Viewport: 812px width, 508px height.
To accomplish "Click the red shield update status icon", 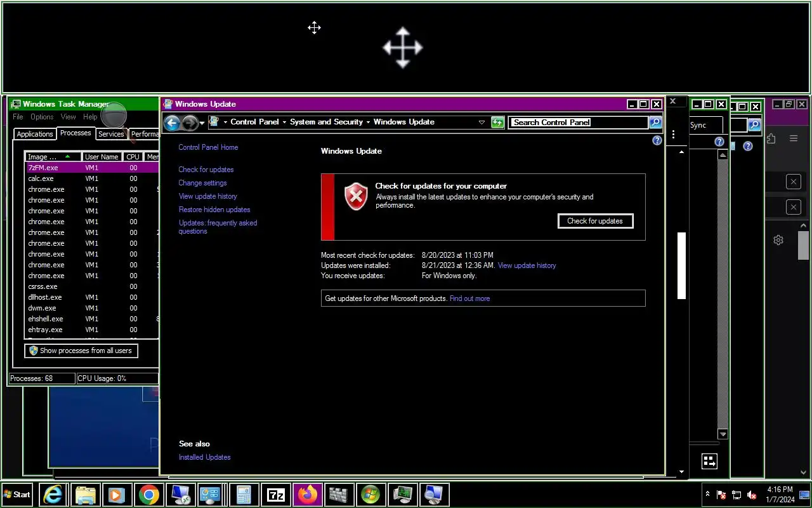I will tap(357, 197).
